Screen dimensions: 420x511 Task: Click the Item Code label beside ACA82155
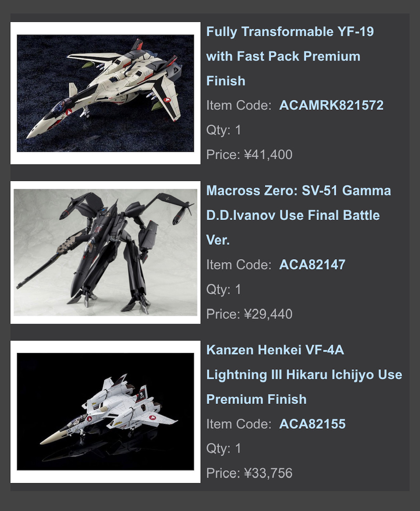pyautogui.click(x=239, y=424)
